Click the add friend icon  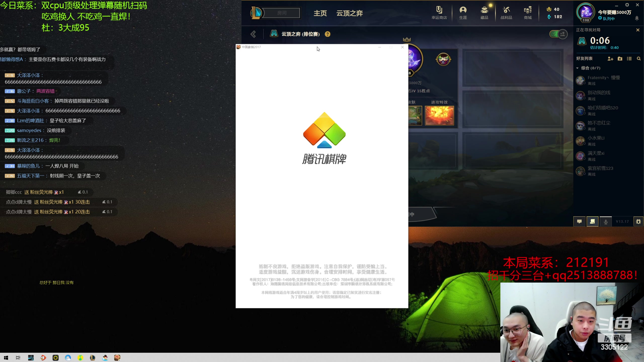pos(610,59)
